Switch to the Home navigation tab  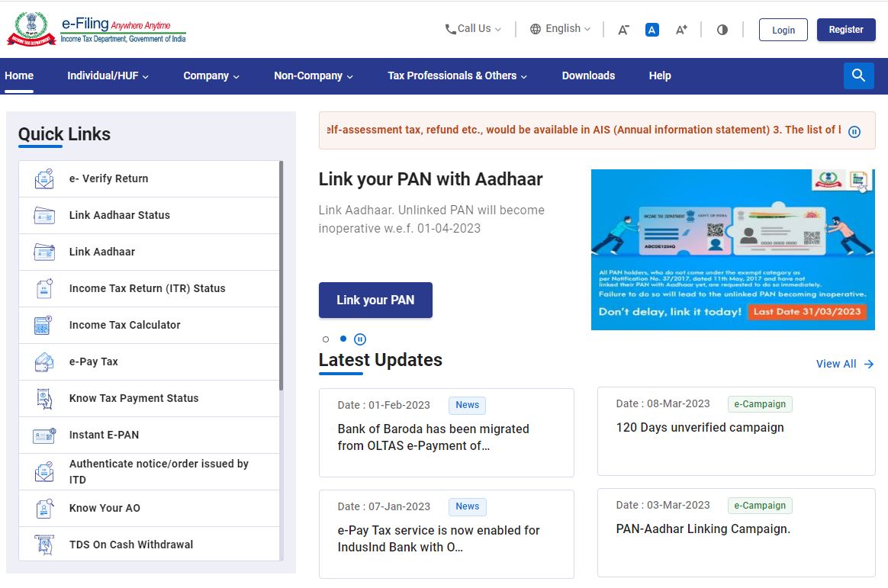click(x=18, y=76)
